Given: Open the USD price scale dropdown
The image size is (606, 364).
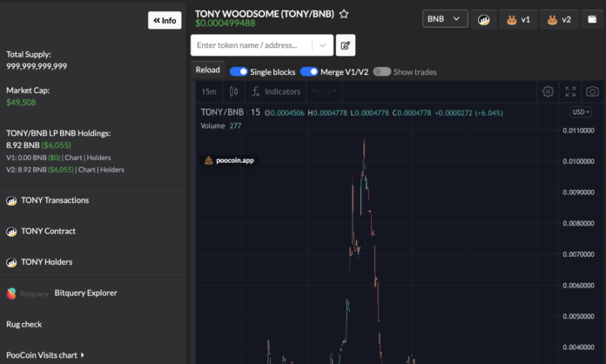Looking at the screenshot, I should [581, 112].
